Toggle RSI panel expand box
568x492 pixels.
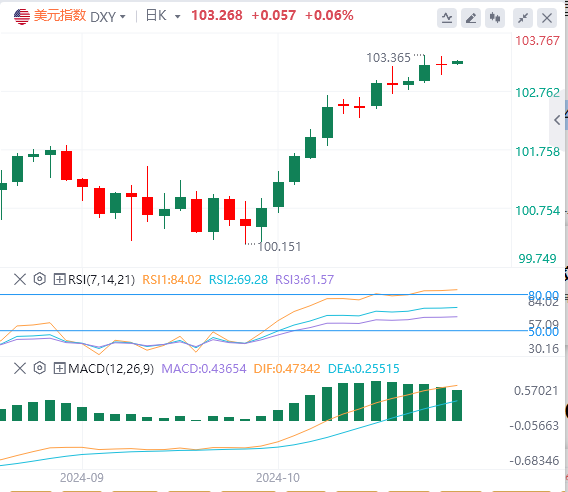59,279
